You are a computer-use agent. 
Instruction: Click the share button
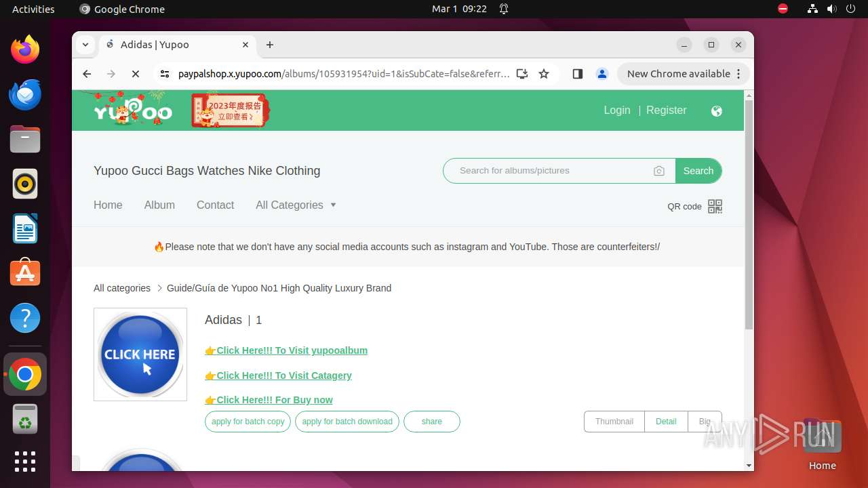click(432, 422)
